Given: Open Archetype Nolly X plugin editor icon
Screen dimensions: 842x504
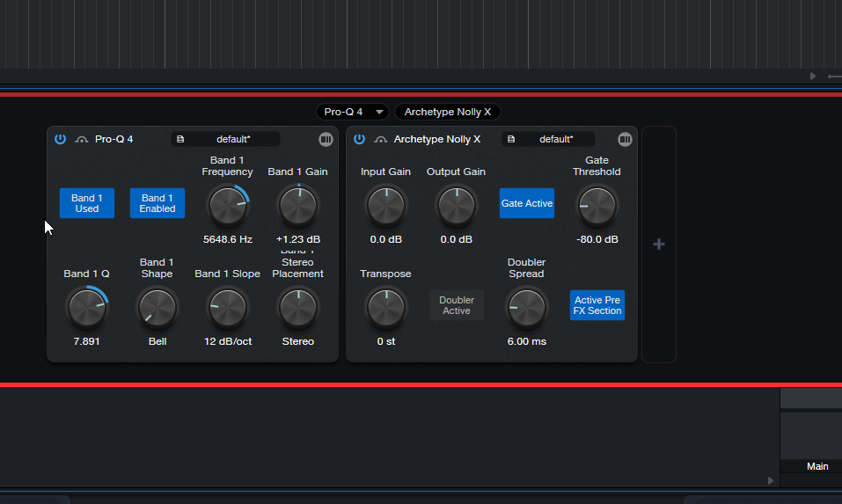Looking at the screenshot, I should point(625,139).
